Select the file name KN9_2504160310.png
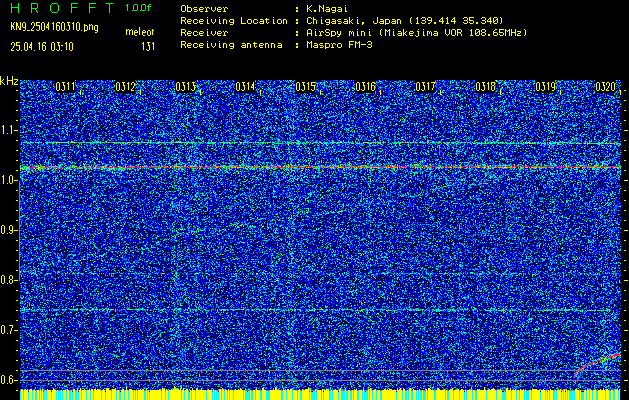Screen dimensions: 629x400 pos(54,27)
